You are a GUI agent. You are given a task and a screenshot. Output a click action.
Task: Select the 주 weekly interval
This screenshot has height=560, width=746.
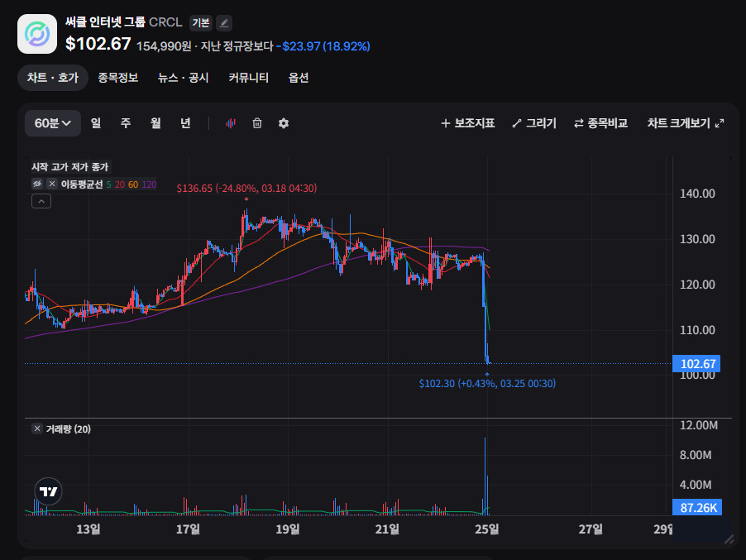point(126,123)
